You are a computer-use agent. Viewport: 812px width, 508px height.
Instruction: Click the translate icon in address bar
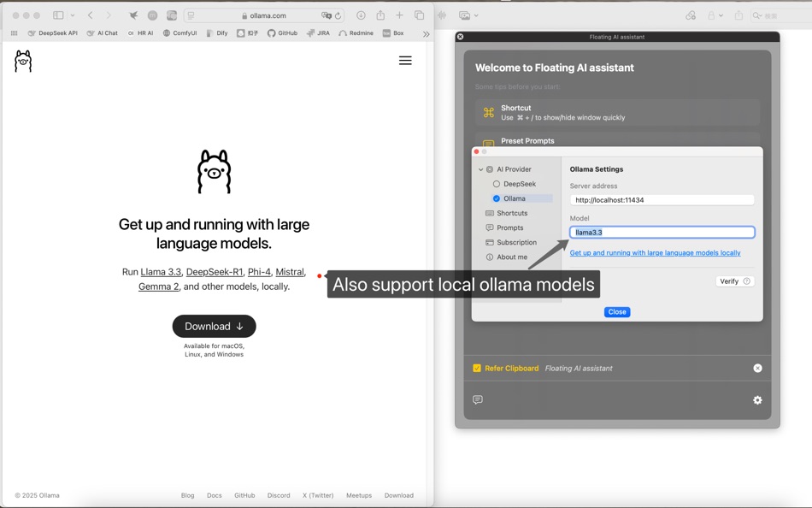(x=327, y=15)
